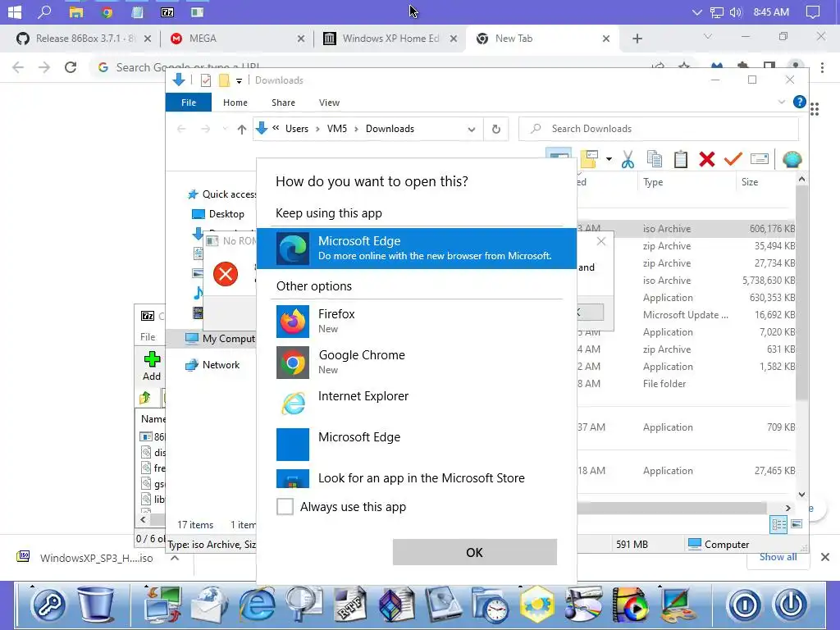This screenshot has height=630, width=840.
Task: Refresh the Downloads folder view
Action: click(x=496, y=129)
